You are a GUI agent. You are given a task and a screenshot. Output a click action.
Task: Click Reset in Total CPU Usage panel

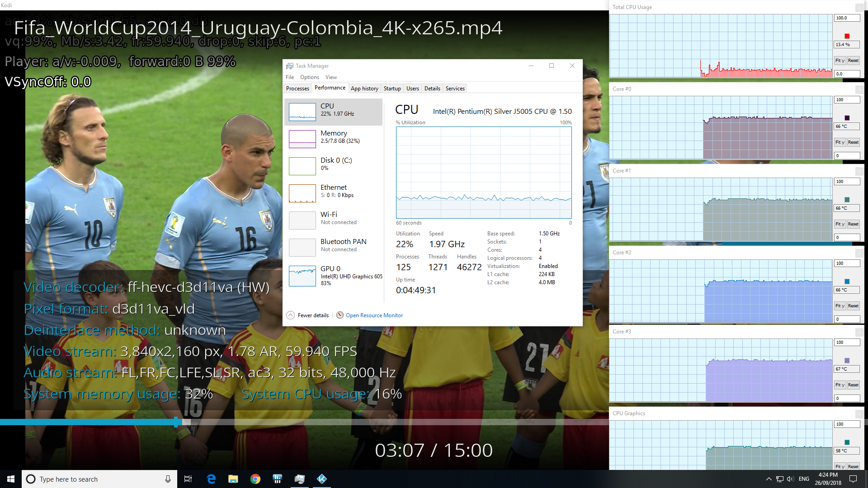click(x=854, y=61)
